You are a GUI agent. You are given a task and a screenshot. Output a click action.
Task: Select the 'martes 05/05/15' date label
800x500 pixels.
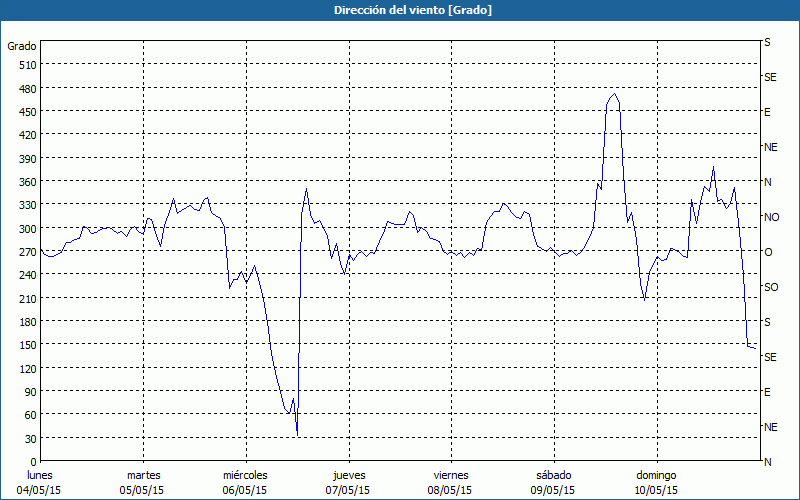[x=143, y=482]
